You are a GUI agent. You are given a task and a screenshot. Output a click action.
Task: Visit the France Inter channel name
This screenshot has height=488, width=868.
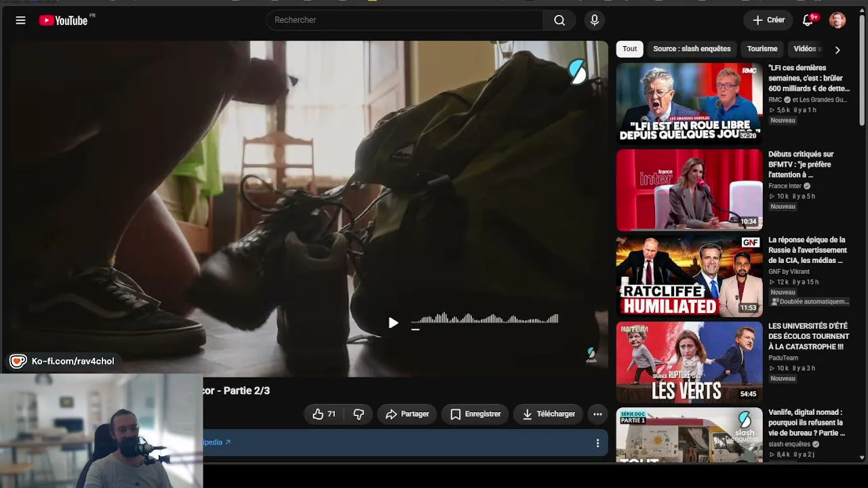coord(785,186)
